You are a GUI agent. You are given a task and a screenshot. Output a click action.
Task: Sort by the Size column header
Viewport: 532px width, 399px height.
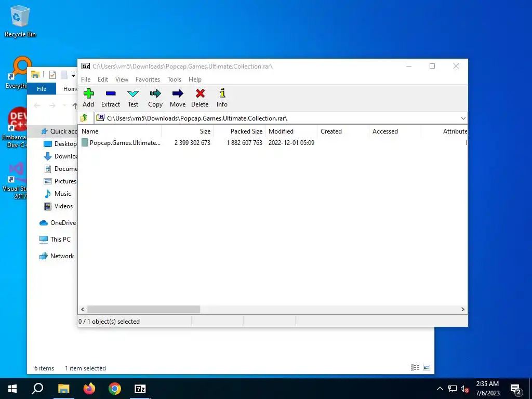187,131
